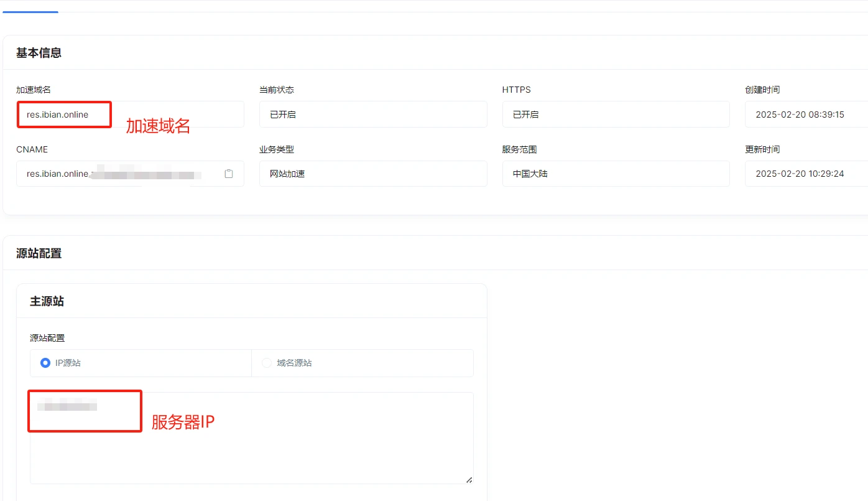Click the 源站配置 section heading
Viewport: 868px width, 501px height.
click(x=39, y=253)
